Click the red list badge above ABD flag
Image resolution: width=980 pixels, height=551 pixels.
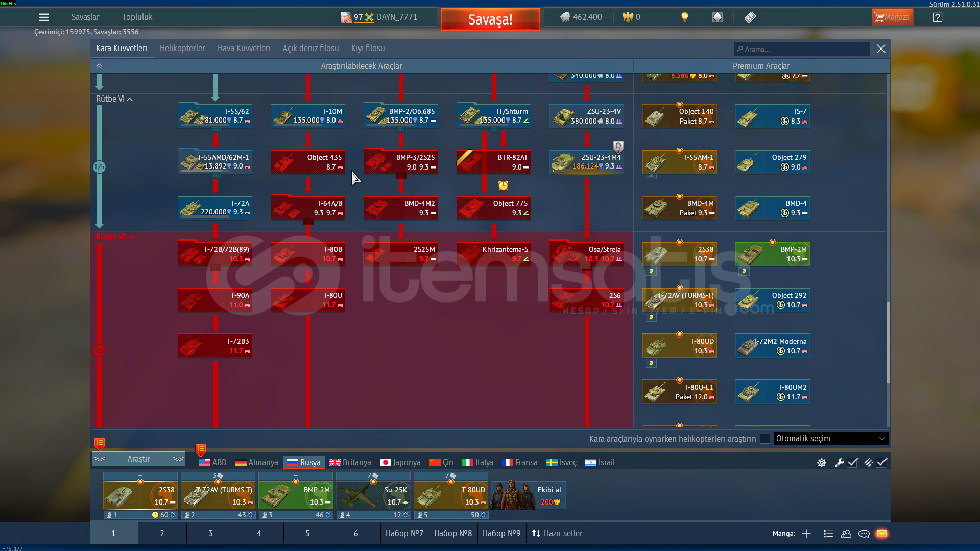pos(201,449)
